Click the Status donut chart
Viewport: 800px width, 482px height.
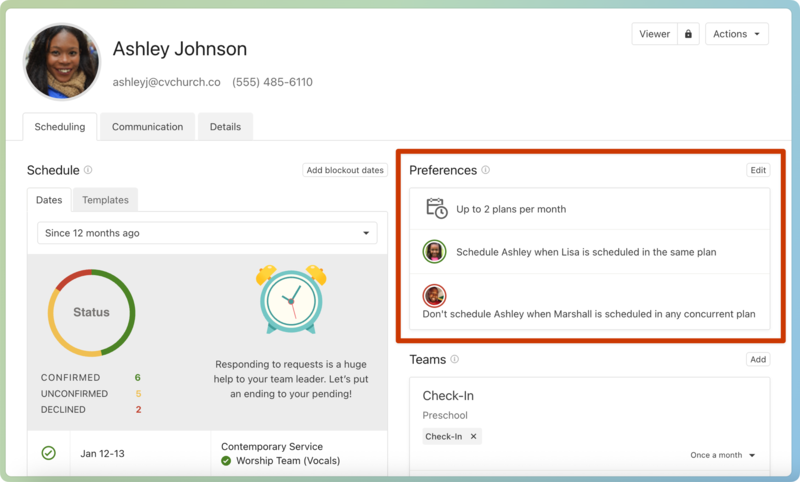pyautogui.click(x=91, y=312)
